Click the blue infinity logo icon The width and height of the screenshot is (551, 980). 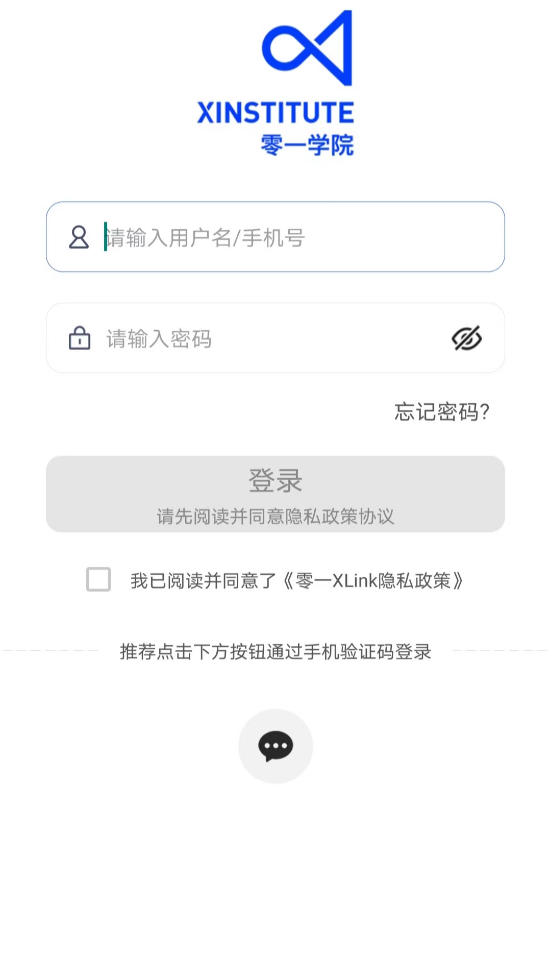click(307, 48)
